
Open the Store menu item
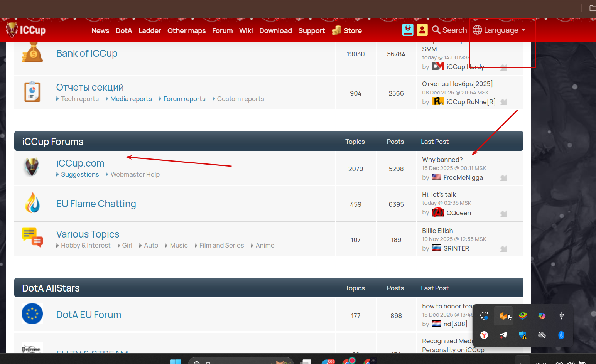coord(353,30)
